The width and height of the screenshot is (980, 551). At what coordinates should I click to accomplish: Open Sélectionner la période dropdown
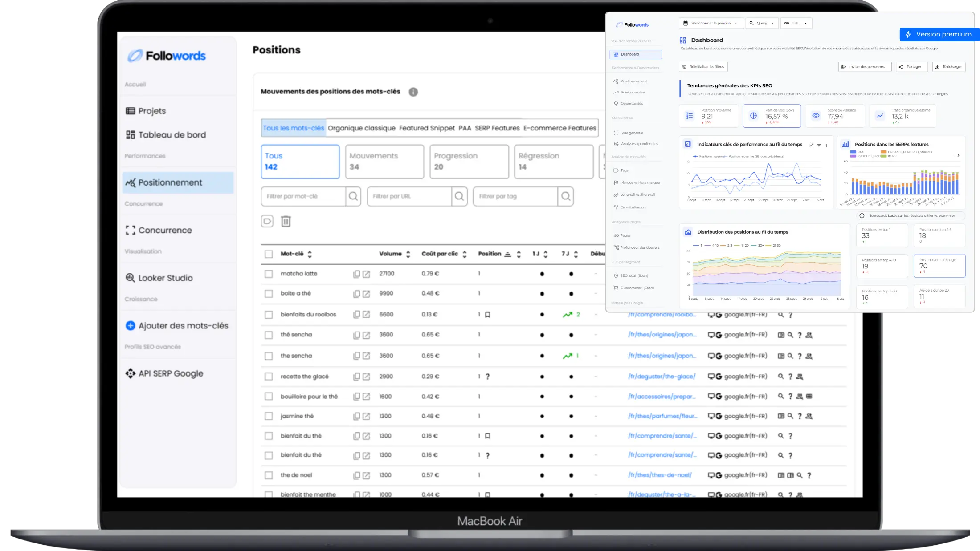[x=711, y=23]
